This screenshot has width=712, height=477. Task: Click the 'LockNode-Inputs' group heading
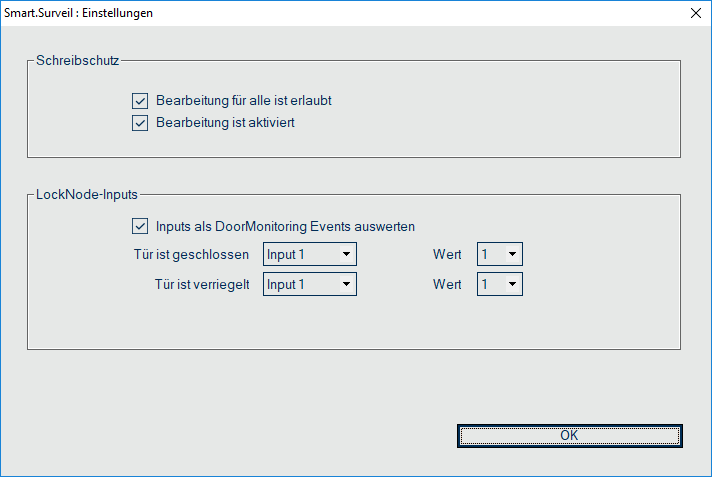(87, 195)
